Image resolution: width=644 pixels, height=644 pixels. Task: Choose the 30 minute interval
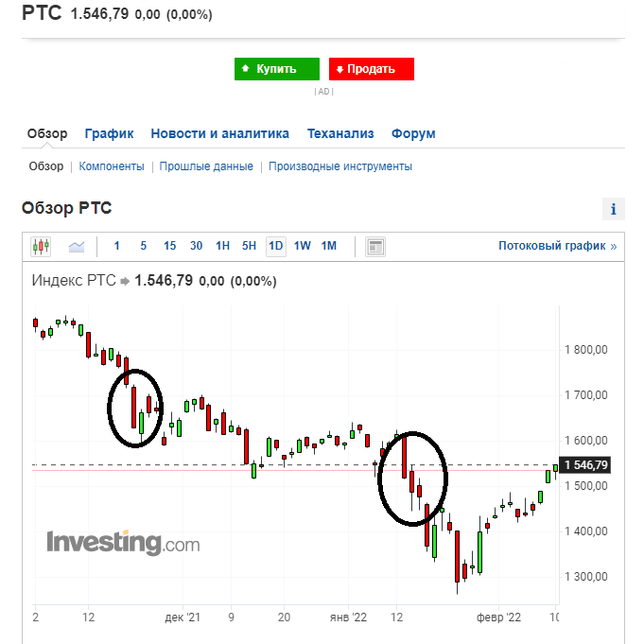click(196, 246)
